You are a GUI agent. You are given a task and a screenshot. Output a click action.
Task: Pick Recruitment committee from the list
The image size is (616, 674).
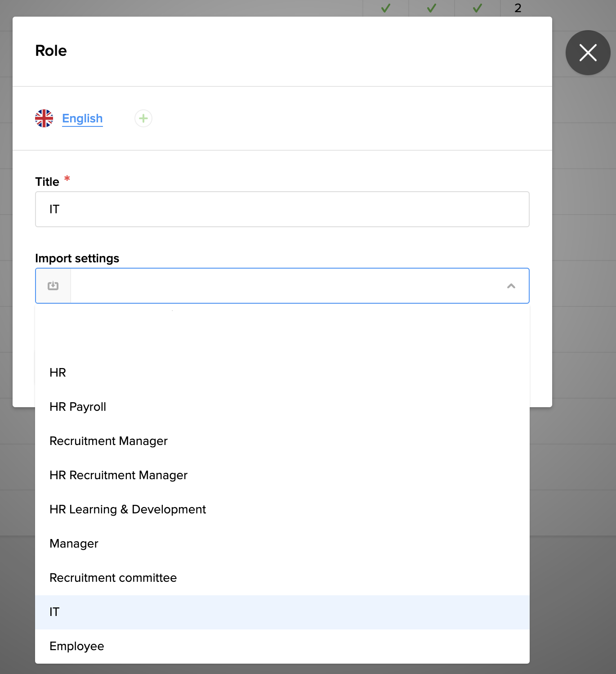coord(113,578)
